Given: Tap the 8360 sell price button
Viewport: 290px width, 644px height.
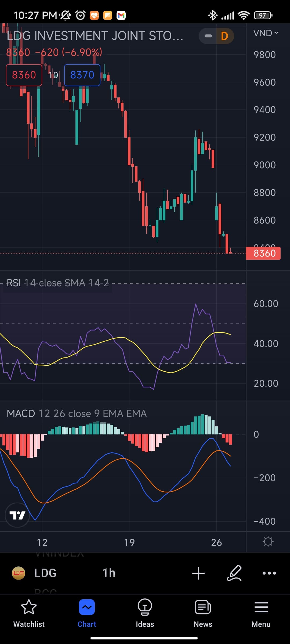Looking at the screenshot, I should (x=24, y=75).
